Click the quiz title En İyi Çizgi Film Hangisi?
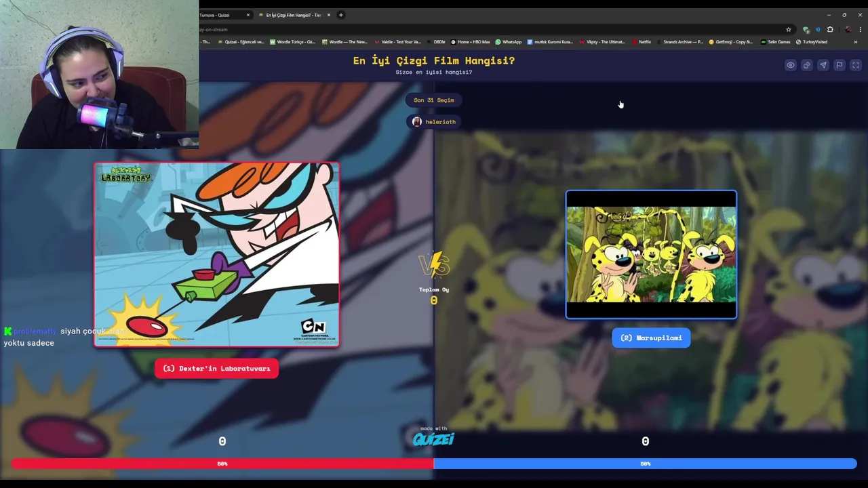Image resolution: width=868 pixels, height=488 pixels. (x=434, y=60)
